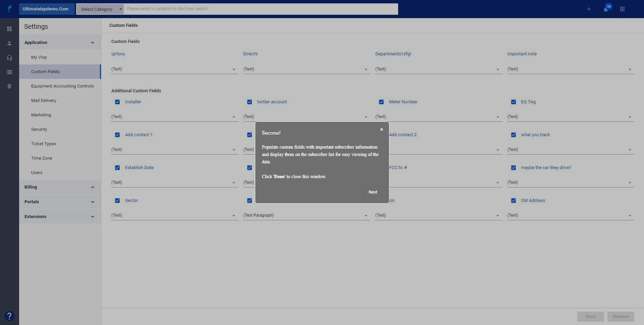Open the EQ TAg type dropdown

coord(571,117)
